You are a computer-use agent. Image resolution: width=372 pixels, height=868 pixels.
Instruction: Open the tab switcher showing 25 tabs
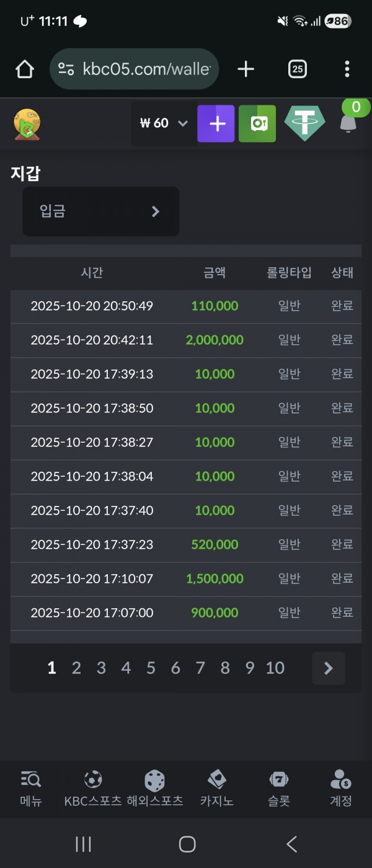click(x=298, y=69)
